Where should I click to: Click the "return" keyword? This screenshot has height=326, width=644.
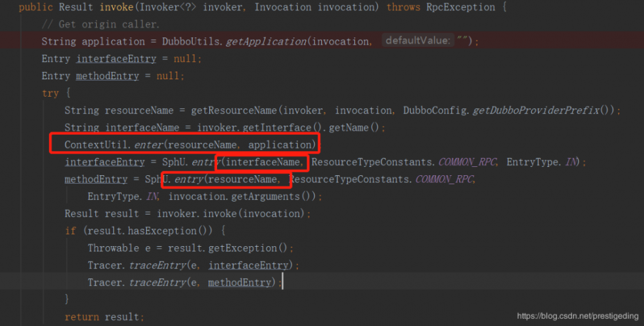click(x=82, y=317)
